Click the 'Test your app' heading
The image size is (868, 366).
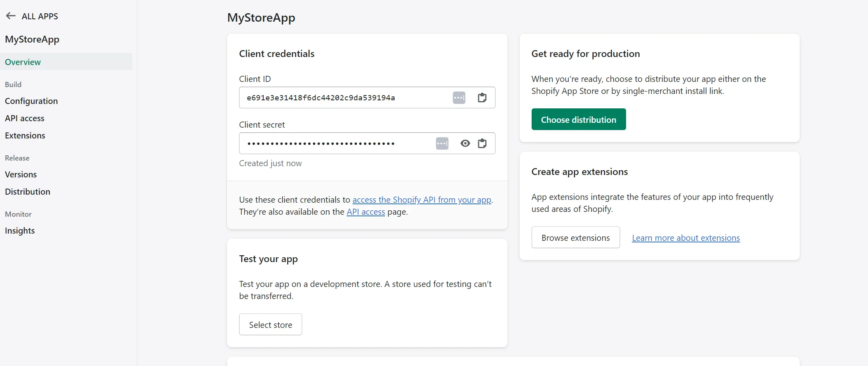pyautogui.click(x=268, y=259)
